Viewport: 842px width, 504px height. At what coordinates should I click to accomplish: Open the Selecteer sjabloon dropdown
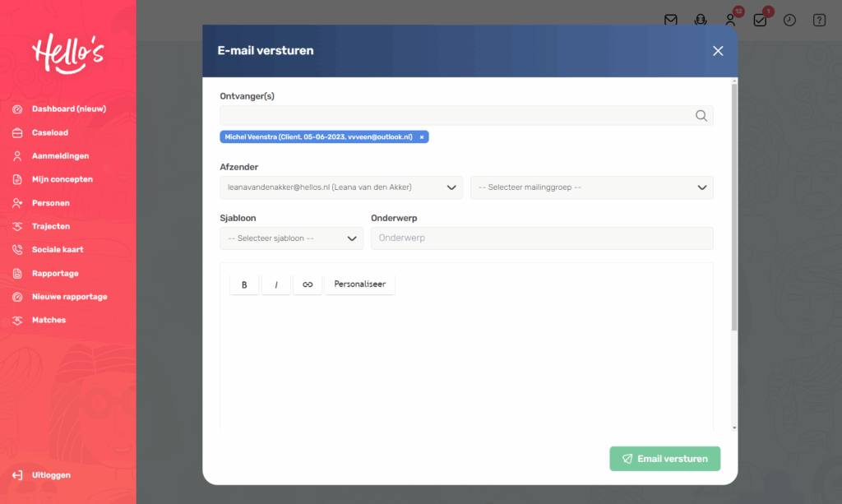292,238
